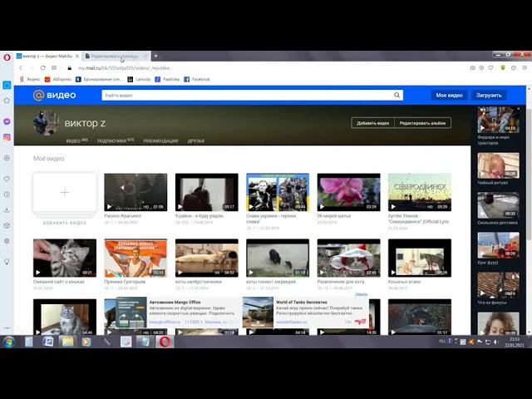Open the Easy Setup menu icon
The width and height of the screenshot is (532, 399).
(525, 68)
